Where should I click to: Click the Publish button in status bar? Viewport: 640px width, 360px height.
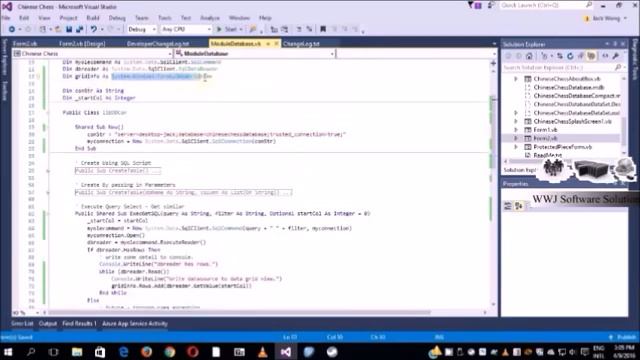pyautogui.click(x=622, y=337)
